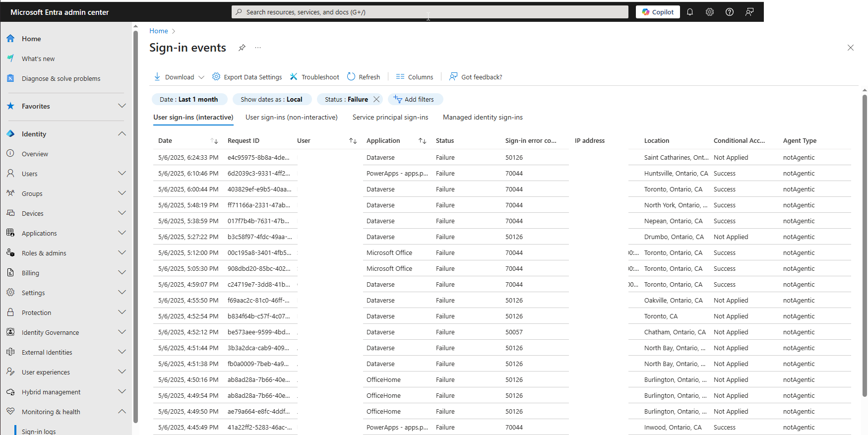868x435 pixels.
Task: Expand Roles & admins chevron
Action: point(122,252)
